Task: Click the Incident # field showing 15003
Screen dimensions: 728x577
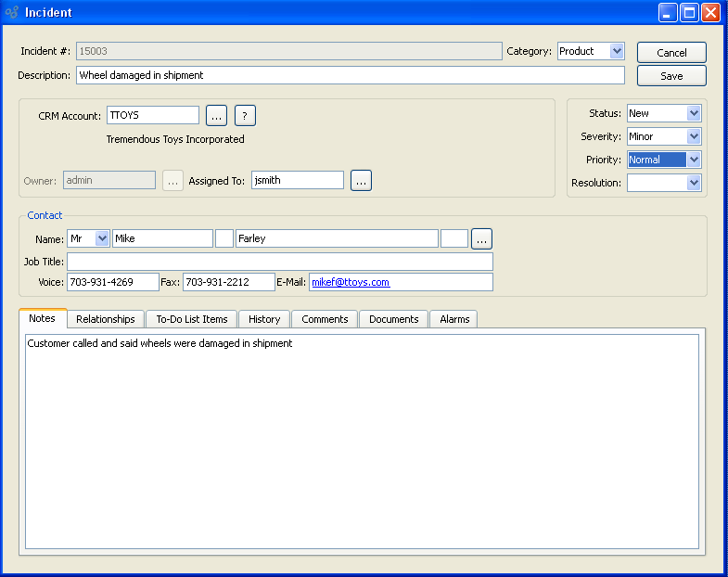Action: click(x=289, y=51)
